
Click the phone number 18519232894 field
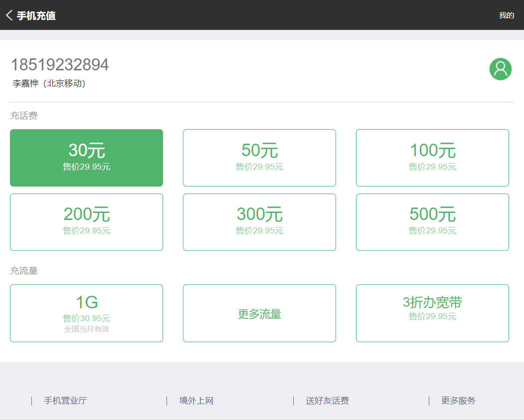point(60,65)
